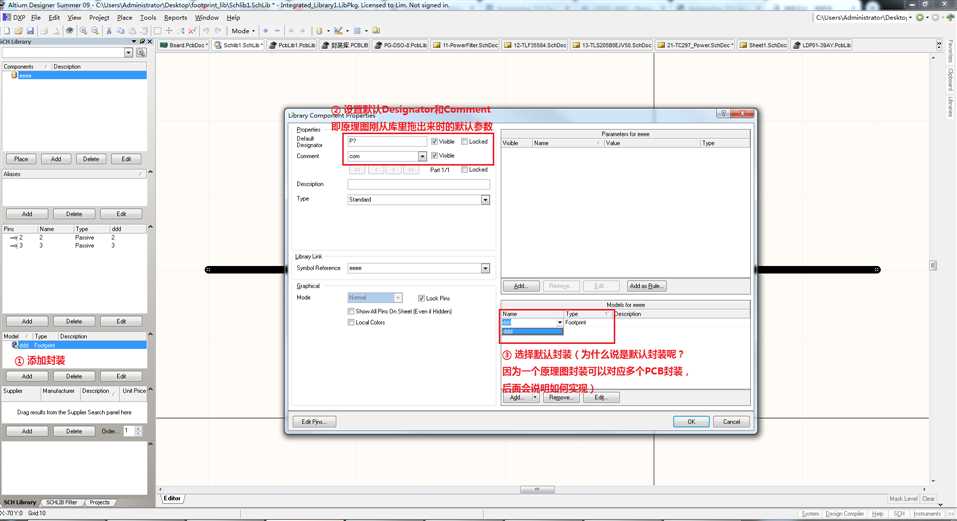Click the Undo arrow toolbar icon
This screenshot has height=521, width=957.
coord(206,31)
